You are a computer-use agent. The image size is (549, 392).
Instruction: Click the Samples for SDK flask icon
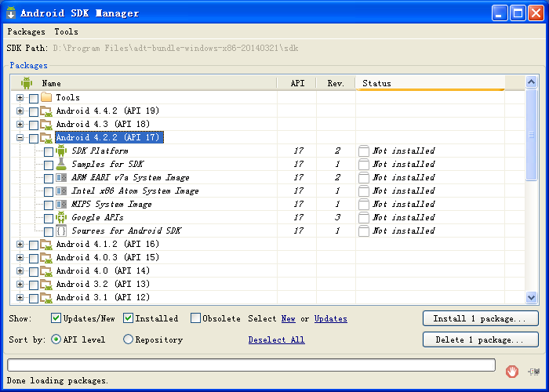coord(61,164)
